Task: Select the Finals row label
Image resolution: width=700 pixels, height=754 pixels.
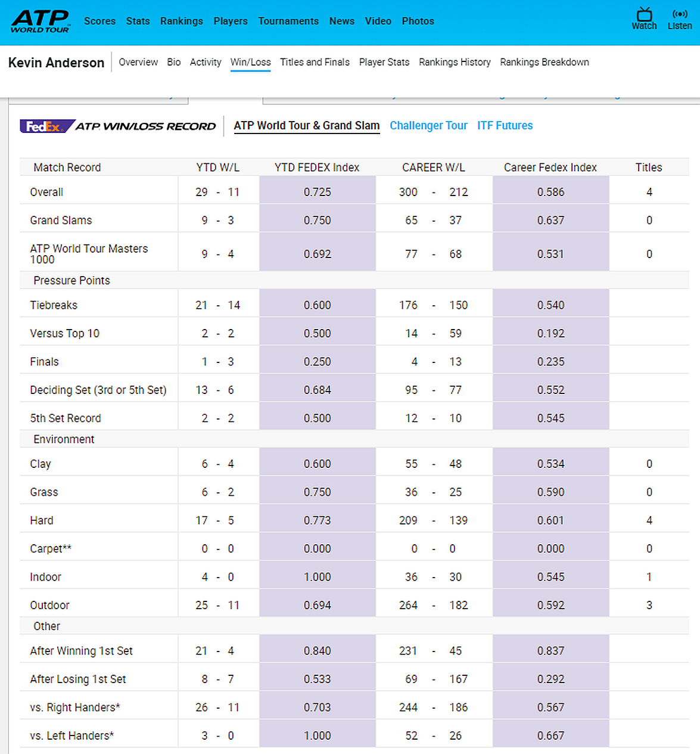Action: pos(44,362)
